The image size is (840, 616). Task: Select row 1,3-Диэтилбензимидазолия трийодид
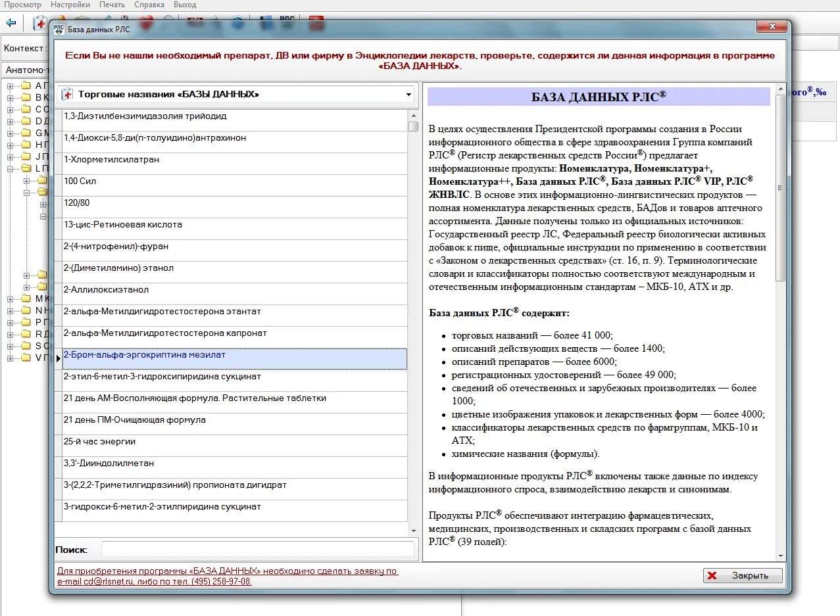coord(235,120)
